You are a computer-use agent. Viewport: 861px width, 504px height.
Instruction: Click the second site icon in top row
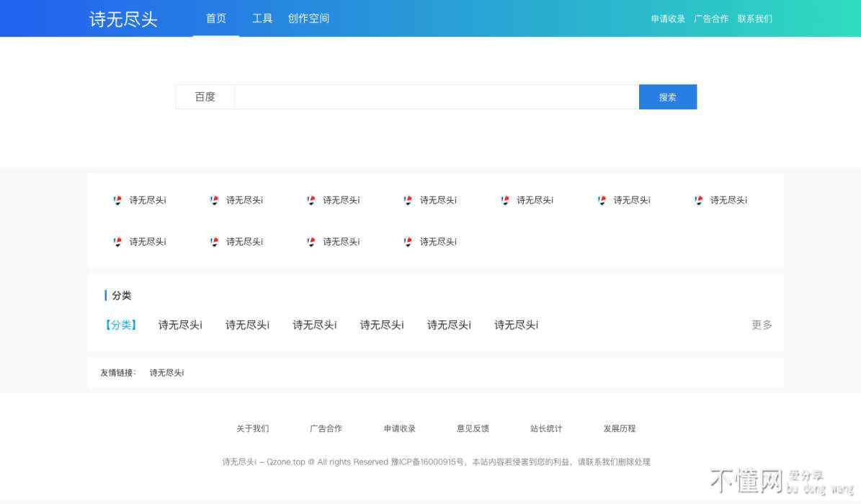click(x=215, y=200)
